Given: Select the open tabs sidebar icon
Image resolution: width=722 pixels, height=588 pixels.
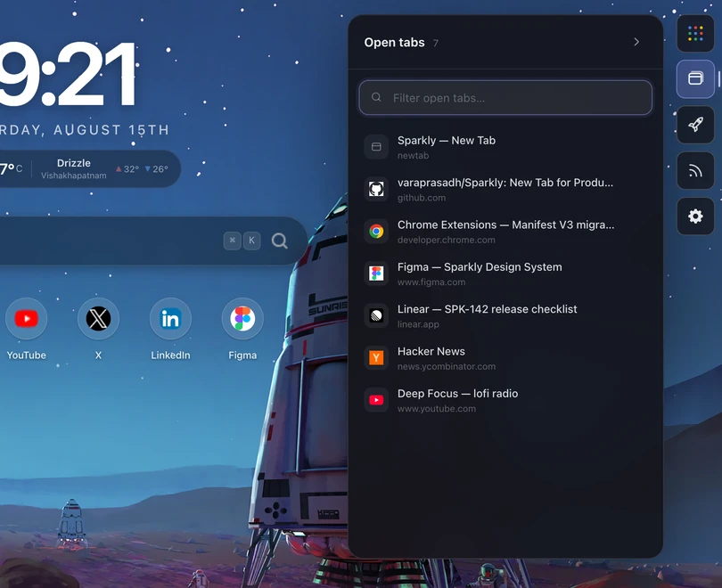Looking at the screenshot, I should tap(695, 78).
